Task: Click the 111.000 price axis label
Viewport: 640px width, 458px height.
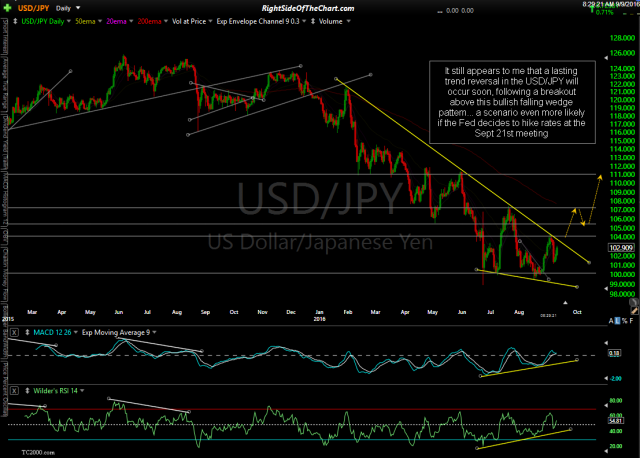Action: (622, 175)
